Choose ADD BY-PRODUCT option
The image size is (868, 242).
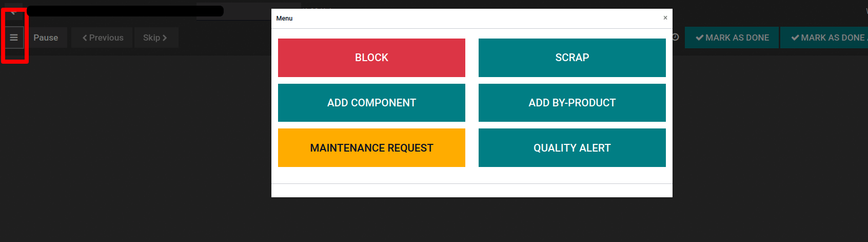tap(572, 103)
